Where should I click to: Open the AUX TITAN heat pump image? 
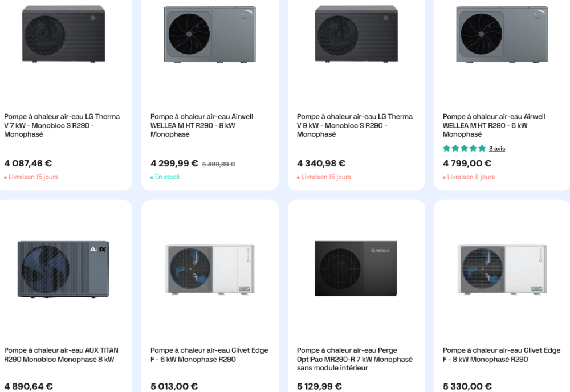pos(63,269)
